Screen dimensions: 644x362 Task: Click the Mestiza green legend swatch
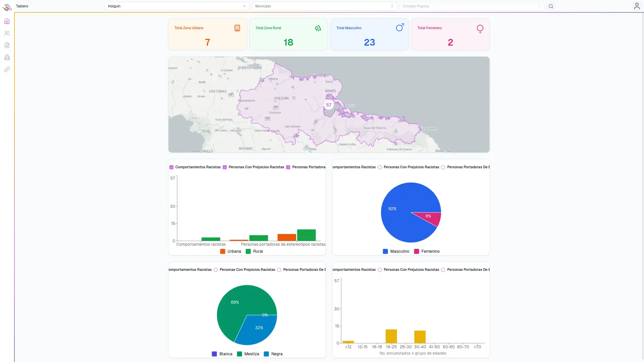(x=239, y=354)
